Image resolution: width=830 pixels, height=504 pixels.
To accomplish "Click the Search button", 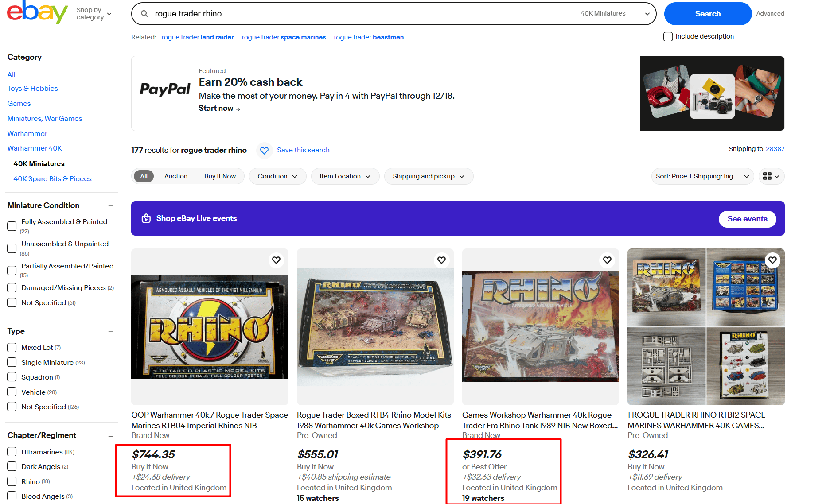I will point(707,13).
